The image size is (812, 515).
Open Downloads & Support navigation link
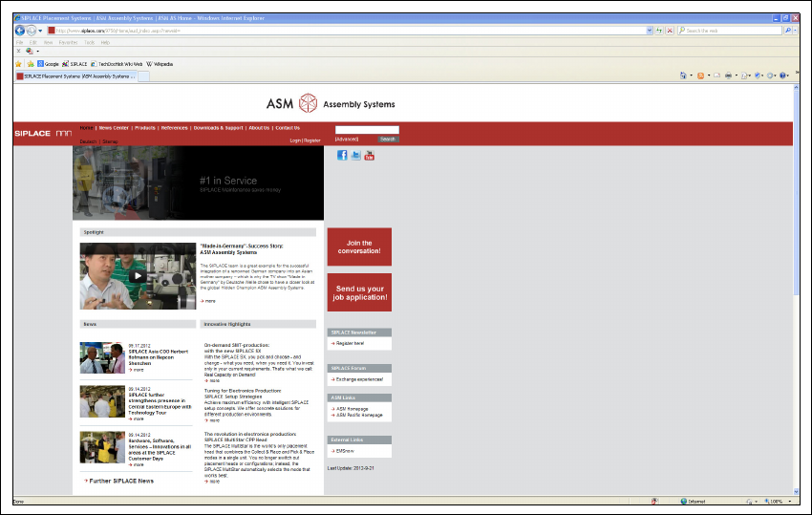(218, 128)
